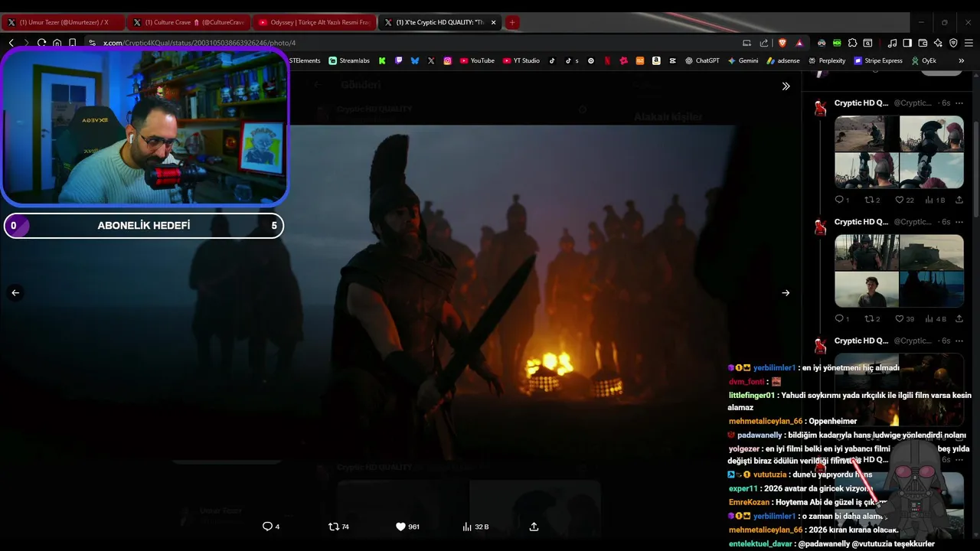
Task: Collapse the sidebar with double chevron
Action: tap(786, 86)
